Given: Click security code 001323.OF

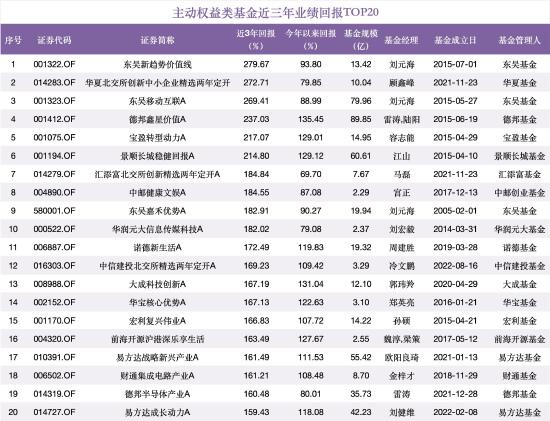Looking at the screenshot, I should (x=54, y=101).
